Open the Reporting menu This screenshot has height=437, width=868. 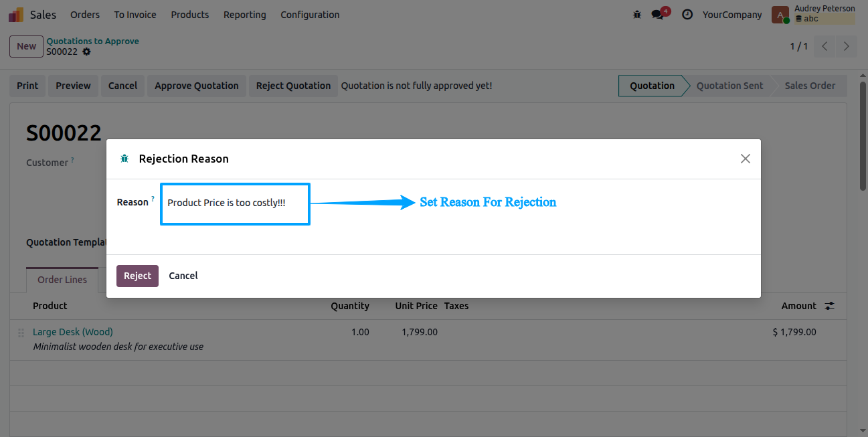pos(244,15)
